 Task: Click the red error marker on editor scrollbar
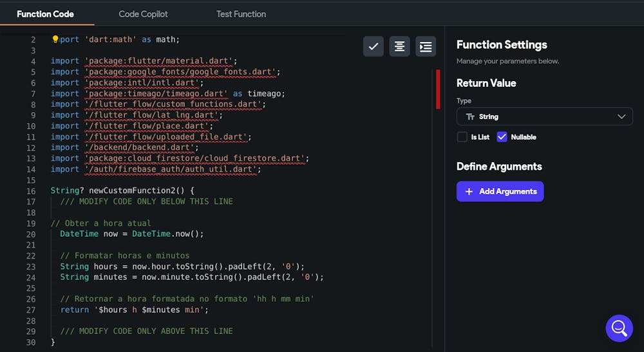tap(438, 89)
